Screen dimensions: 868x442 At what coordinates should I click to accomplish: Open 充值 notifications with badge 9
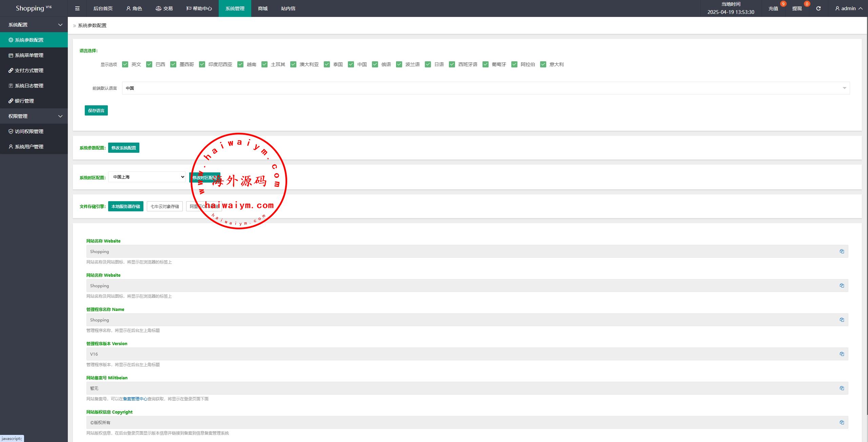773,8
